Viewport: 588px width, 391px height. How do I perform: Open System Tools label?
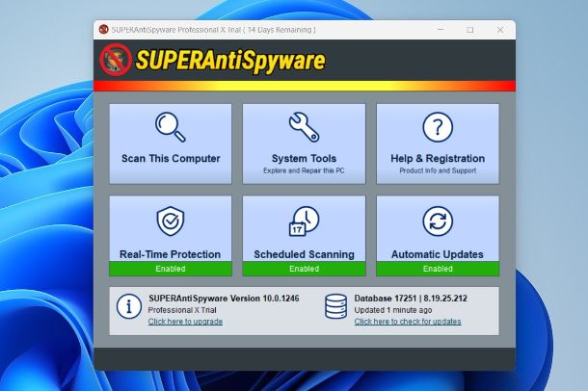(305, 158)
